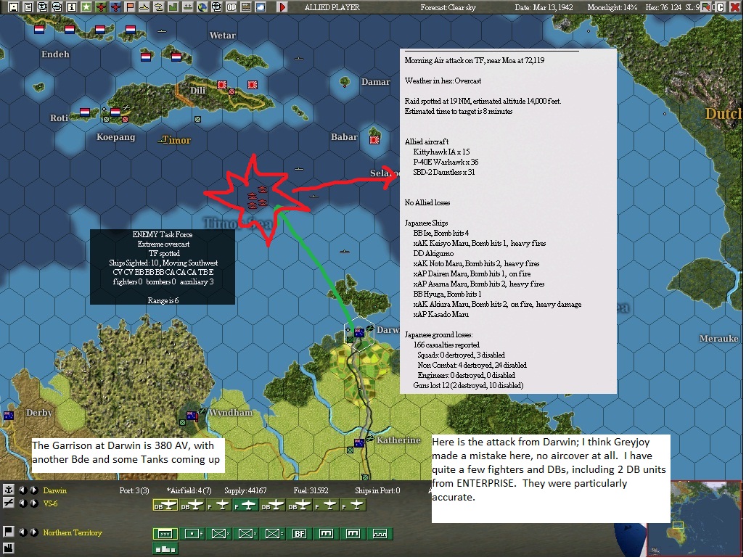The image size is (746, 560).
Task: Click the Port: 3(3) text
Action: point(134,490)
